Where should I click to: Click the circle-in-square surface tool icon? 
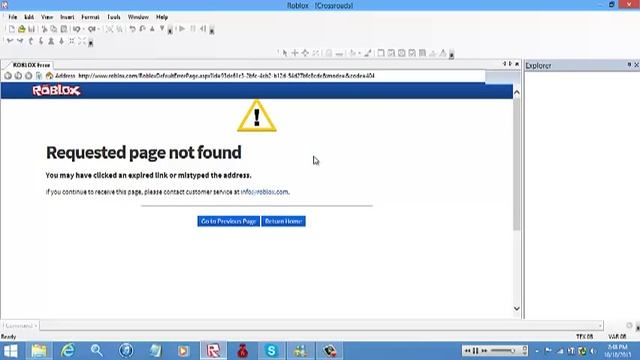pos(402,53)
